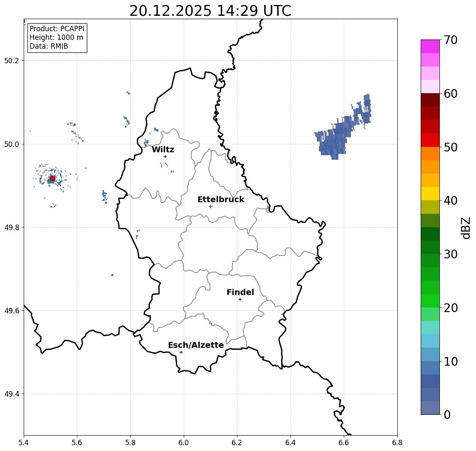Click the title '20.12.2025 14:29 UTC'

pos(210,11)
